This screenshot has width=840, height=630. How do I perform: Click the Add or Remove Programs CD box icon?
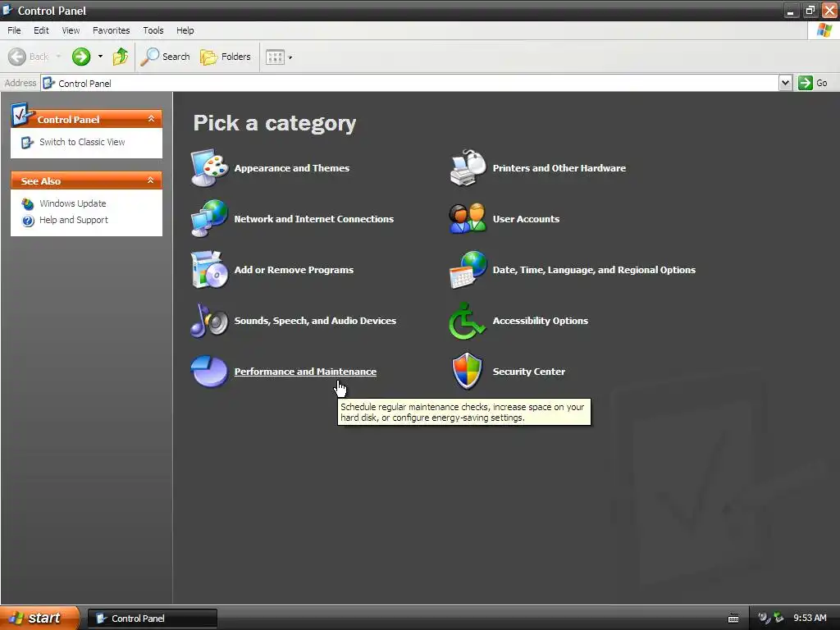click(210, 269)
